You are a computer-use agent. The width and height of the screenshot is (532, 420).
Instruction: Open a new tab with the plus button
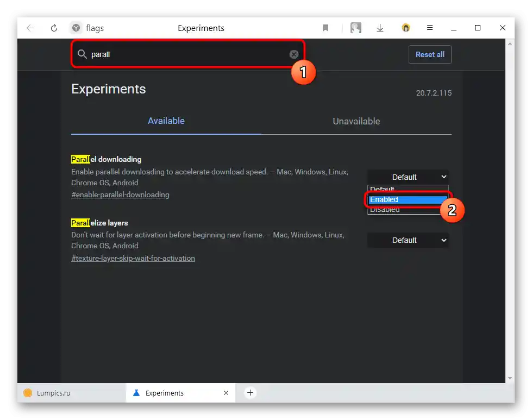click(x=250, y=392)
